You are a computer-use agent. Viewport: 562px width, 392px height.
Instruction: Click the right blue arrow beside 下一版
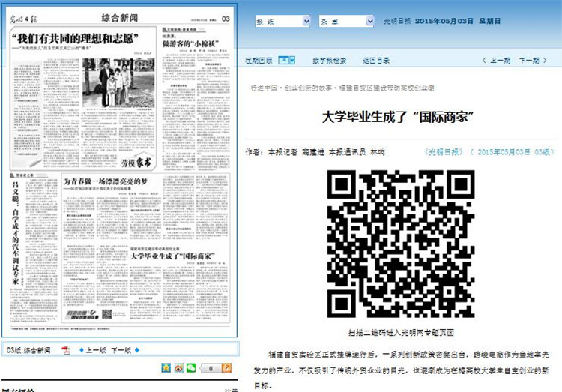click(137, 350)
